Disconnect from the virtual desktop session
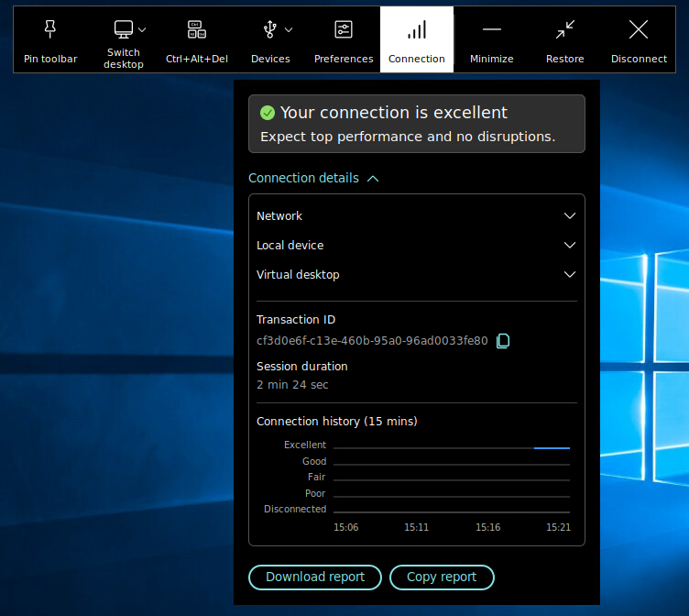Viewport: 689px width, 616px height. coord(639,30)
